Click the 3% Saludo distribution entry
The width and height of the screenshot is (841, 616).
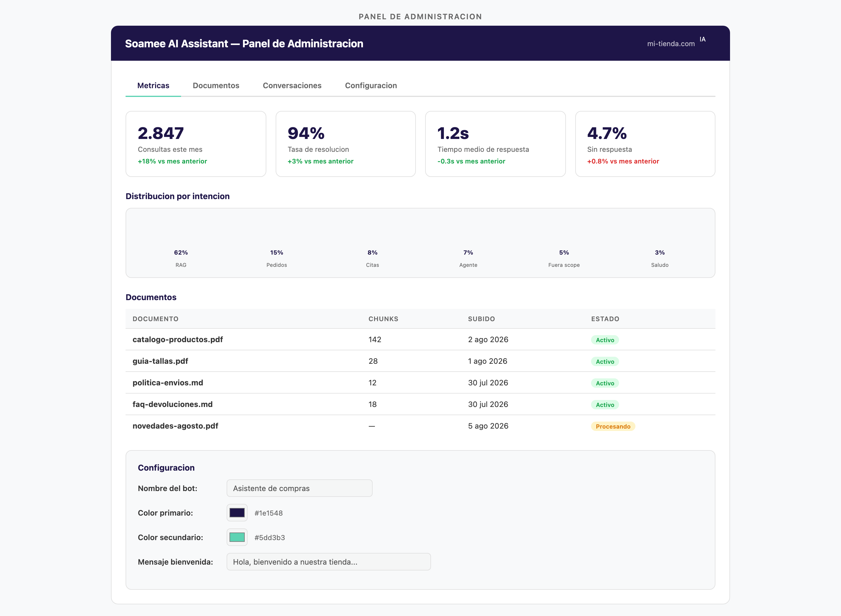click(660, 258)
